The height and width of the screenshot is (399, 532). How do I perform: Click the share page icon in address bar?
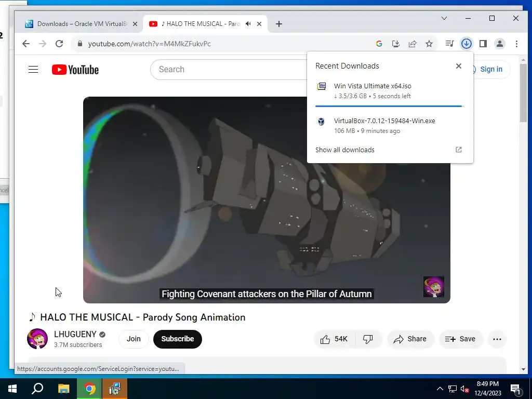[412, 44]
